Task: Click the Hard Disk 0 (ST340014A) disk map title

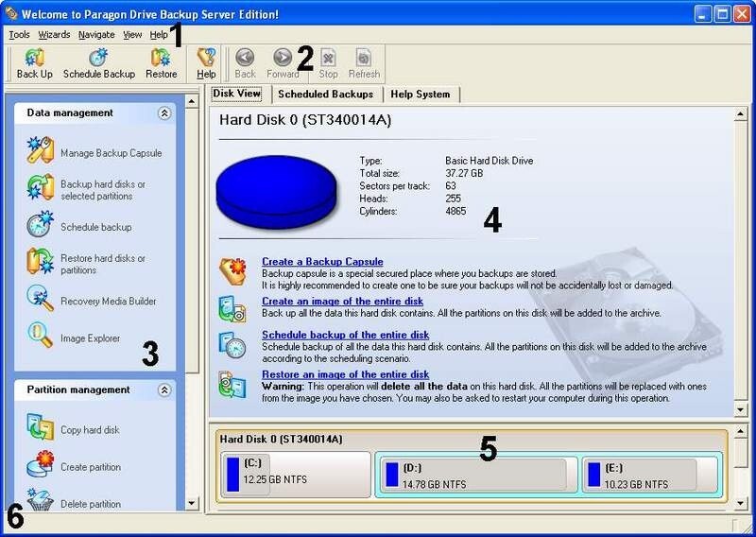Action: tap(281, 439)
